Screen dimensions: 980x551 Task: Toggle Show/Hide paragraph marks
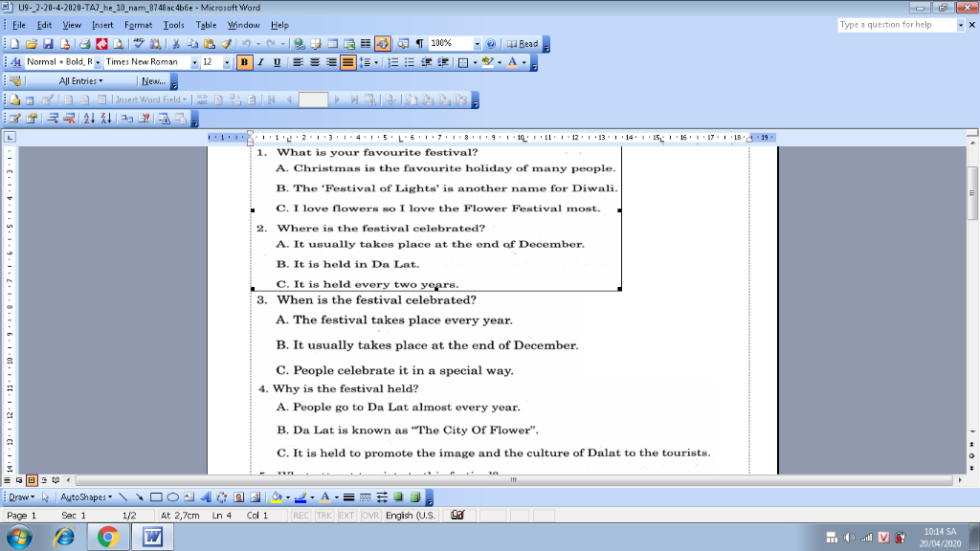coord(419,44)
